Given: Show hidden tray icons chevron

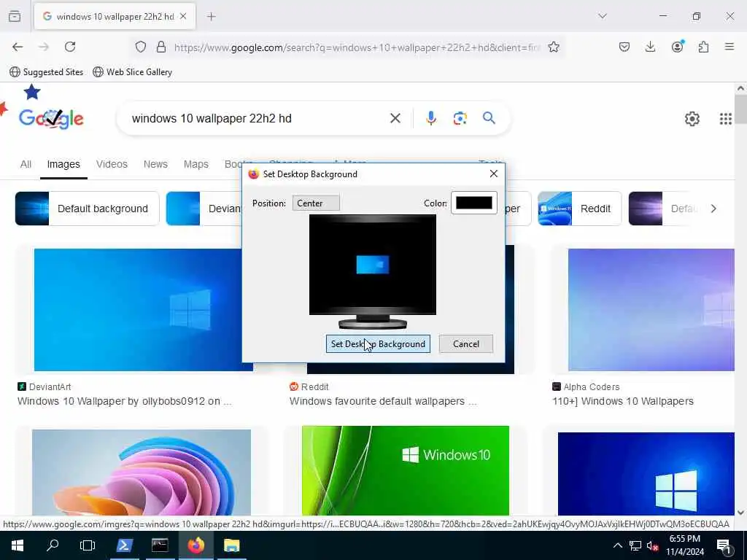Looking at the screenshot, I should (617, 545).
